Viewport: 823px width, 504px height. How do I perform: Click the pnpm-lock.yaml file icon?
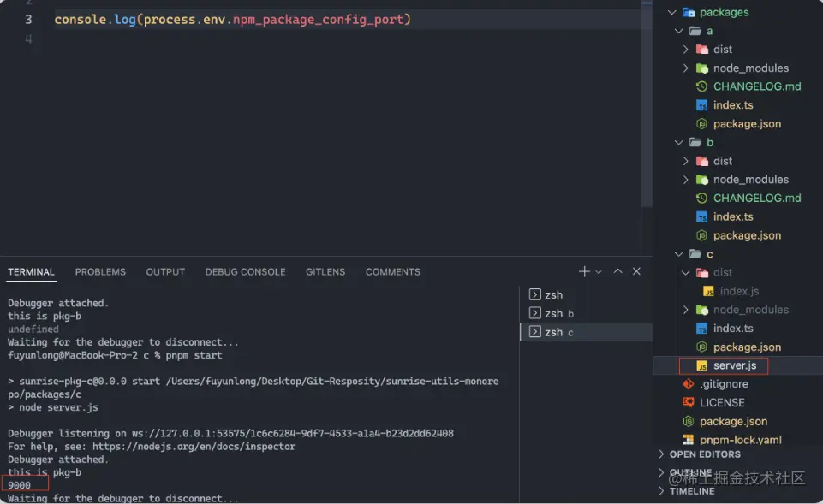(688, 440)
